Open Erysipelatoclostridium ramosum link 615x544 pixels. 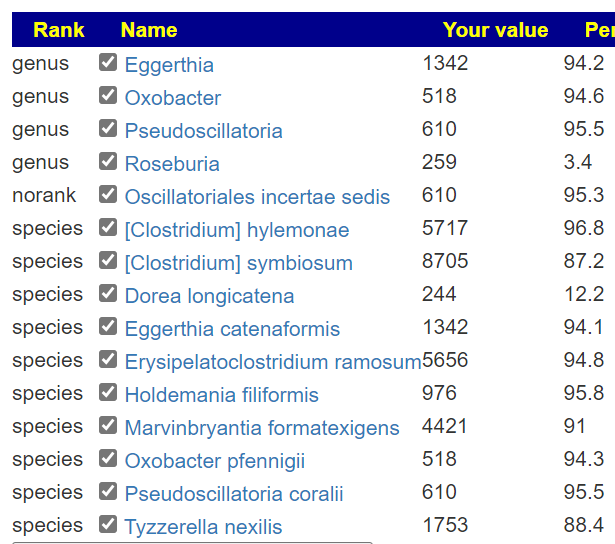[273, 362]
